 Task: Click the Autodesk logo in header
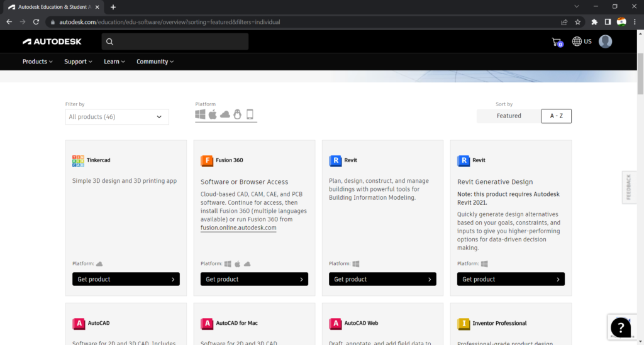(x=52, y=41)
